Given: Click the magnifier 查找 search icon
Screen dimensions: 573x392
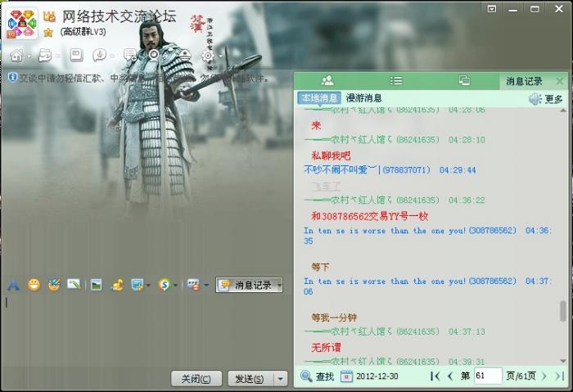Looking at the screenshot, I should (306, 376).
